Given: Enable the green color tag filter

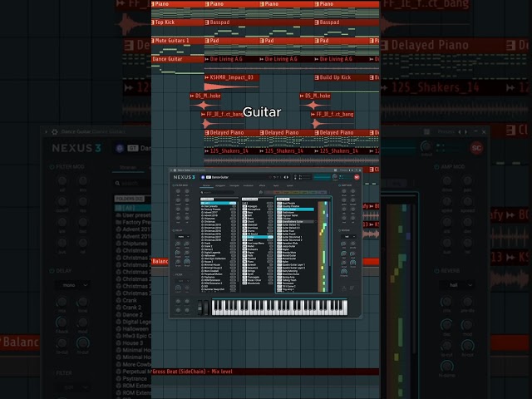Looking at the screenshot, I should coord(304,192).
